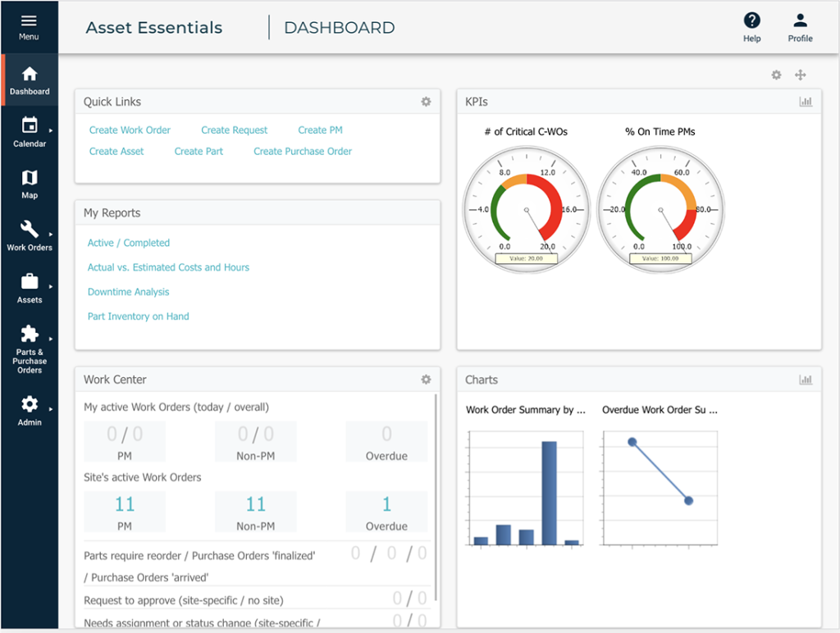Viewport: 840px width, 633px height.
Task: Click the dashboard move arrows icon
Action: (x=801, y=75)
